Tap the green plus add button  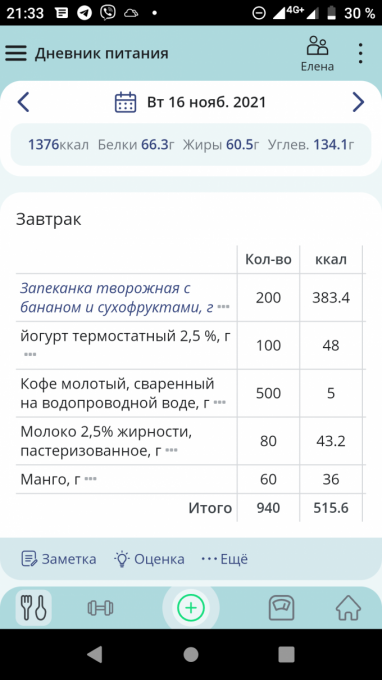tap(191, 608)
